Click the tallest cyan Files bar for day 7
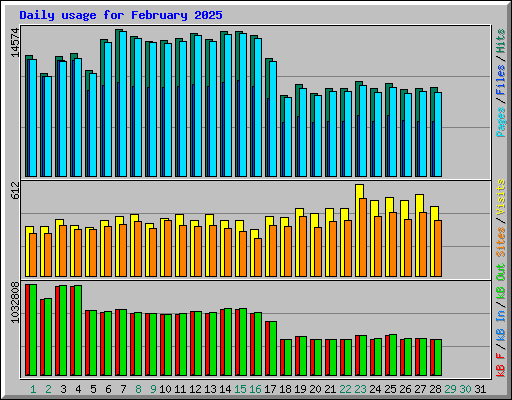The height and width of the screenshot is (400, 512). pyautogui.click(x=123, y=104)
